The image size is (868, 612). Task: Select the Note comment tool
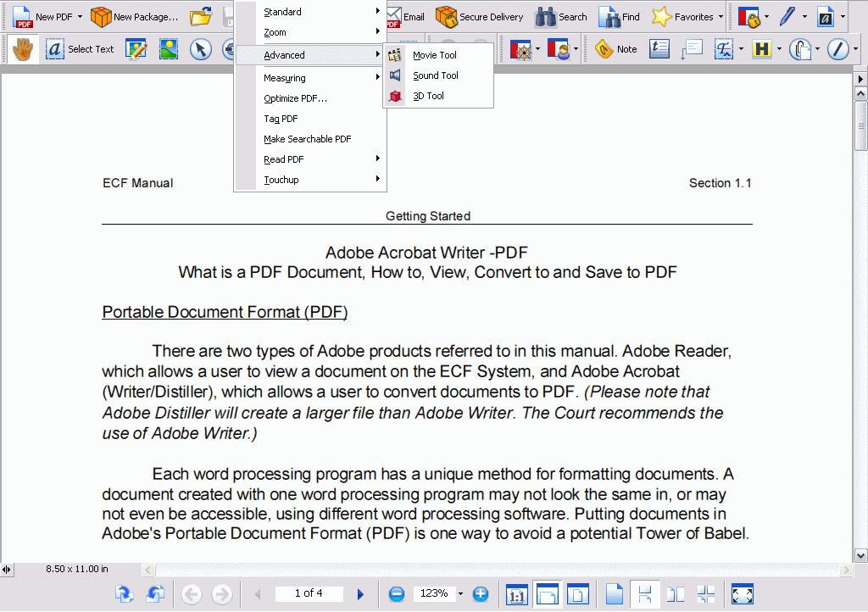pyautogui.click(x=615, y=49)
